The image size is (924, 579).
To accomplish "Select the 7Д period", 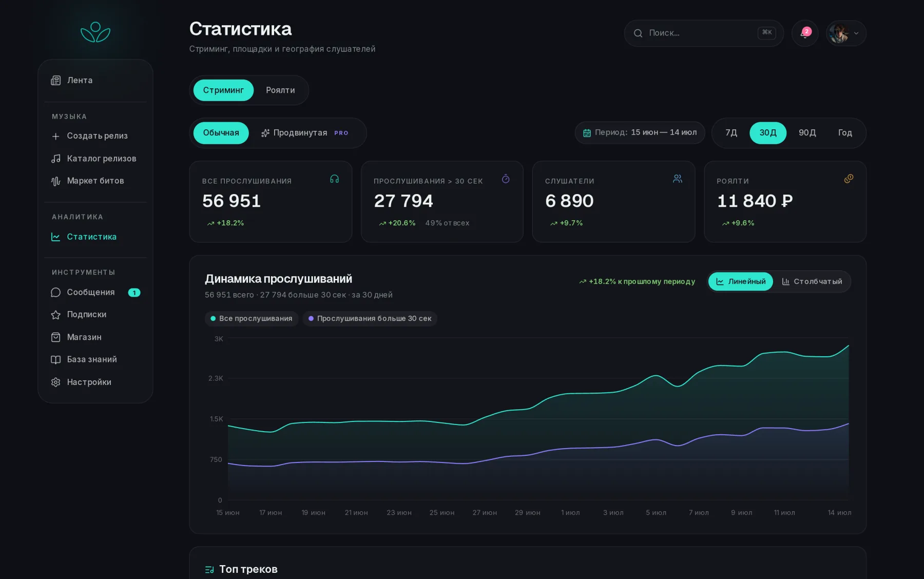I will [731, 133].
